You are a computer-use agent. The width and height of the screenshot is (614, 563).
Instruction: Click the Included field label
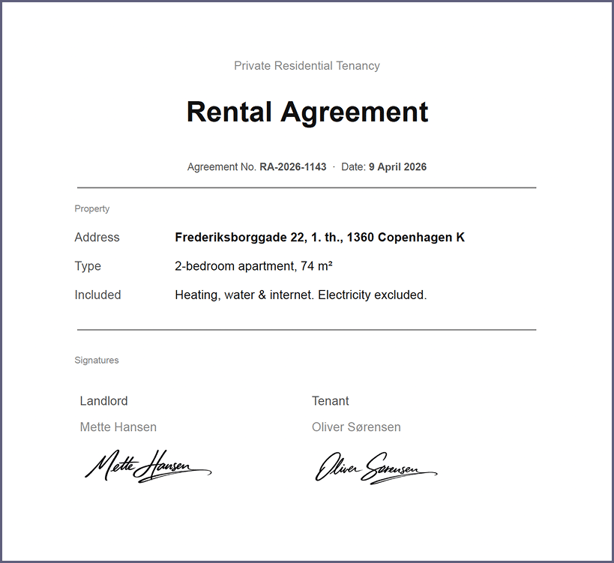pyautogui.click(x=98, y=295)
